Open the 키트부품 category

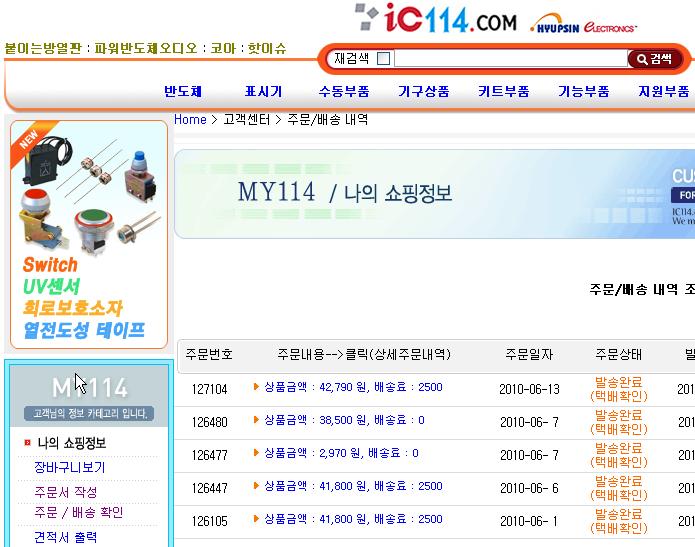pos(503,91)
